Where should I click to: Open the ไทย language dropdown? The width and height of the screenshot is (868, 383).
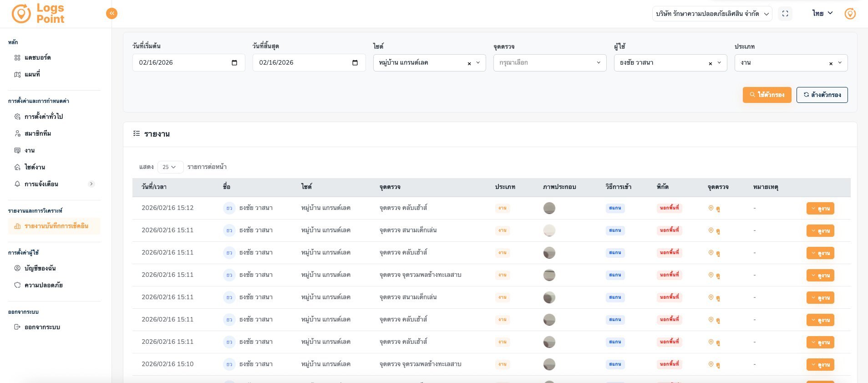click(x=822, y=13)
